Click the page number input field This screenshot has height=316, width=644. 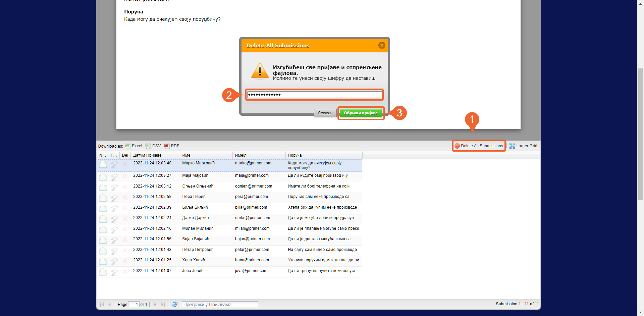pos(133,305)
